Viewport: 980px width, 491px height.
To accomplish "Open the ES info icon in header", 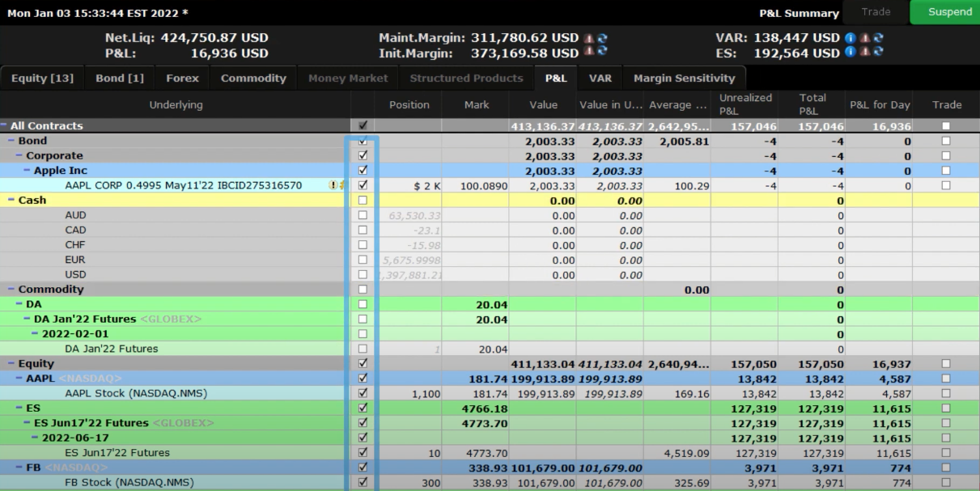I will click(850, 53).
